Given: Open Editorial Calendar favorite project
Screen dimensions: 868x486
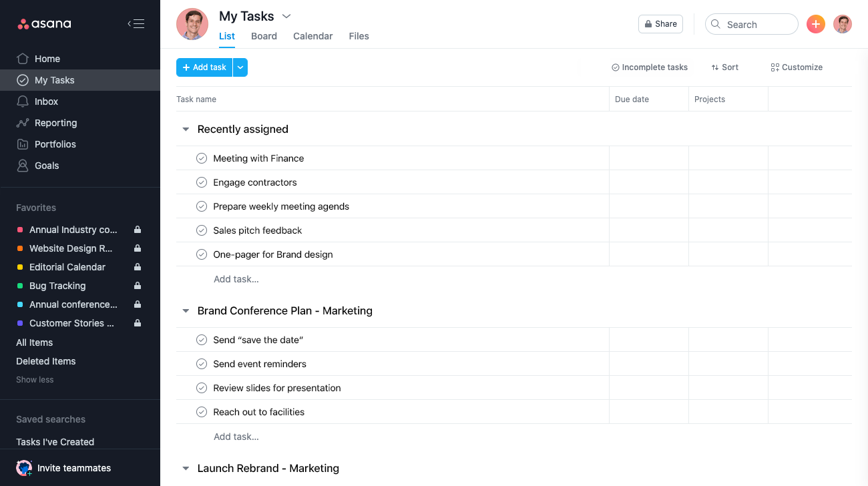Looking at the screenshot, I should point(67,267).
